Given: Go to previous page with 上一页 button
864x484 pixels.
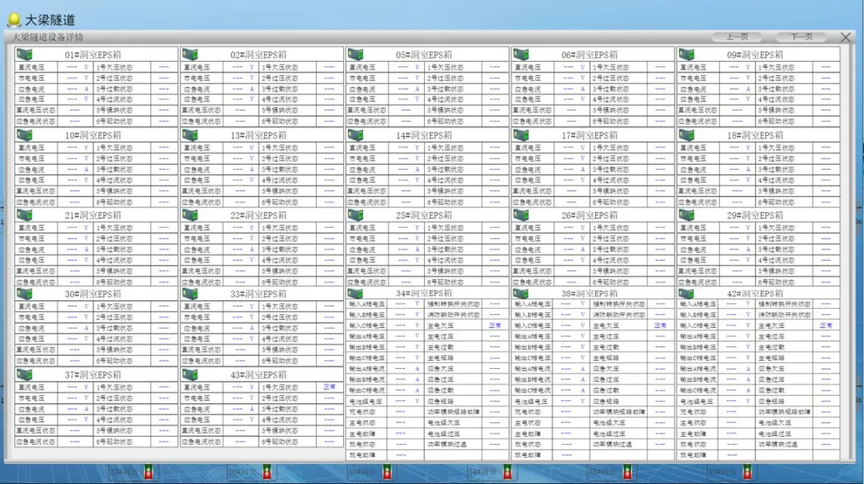Looking at the screenshot, I should 737,37.
